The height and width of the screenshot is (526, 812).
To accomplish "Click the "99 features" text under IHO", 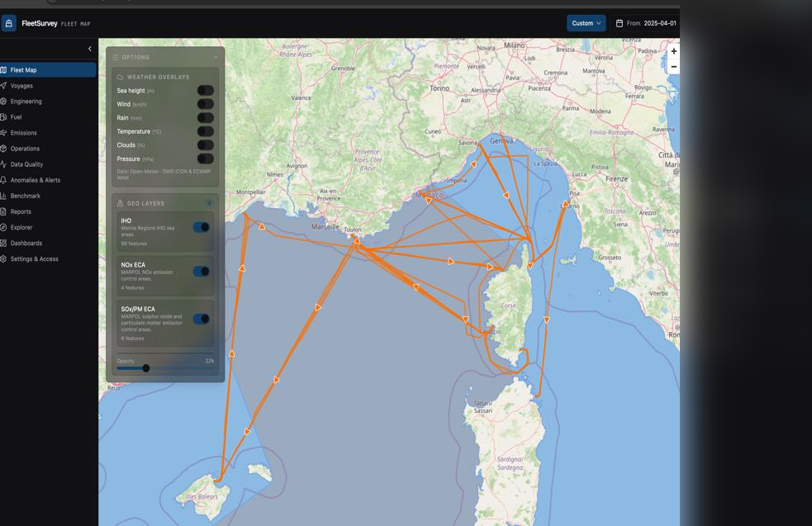I will click(134, 244).
